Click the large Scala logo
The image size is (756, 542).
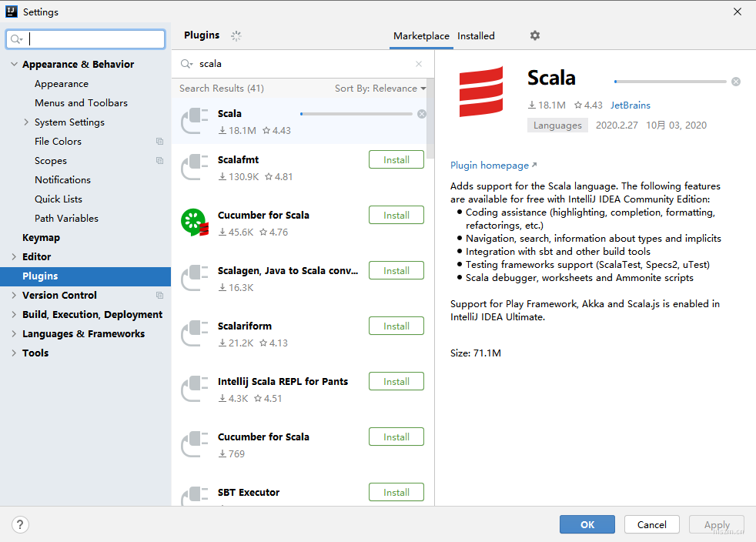click(480, 92)
